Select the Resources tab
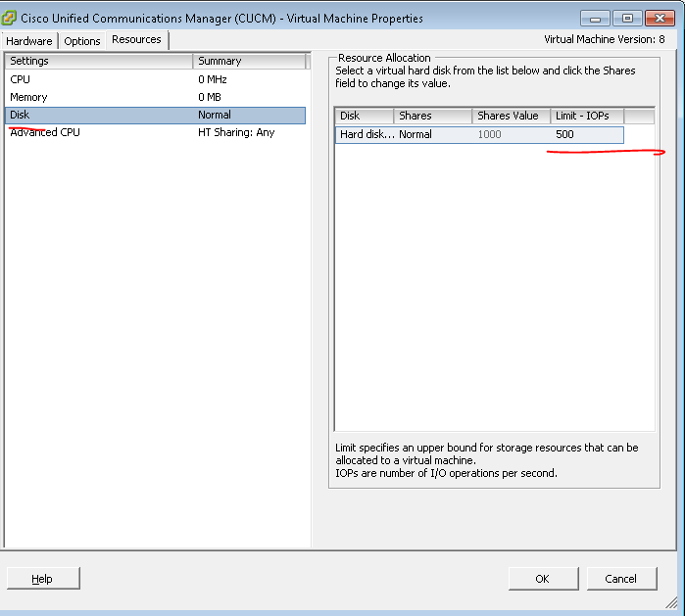685x616 pixels. [x=136, y=40]
